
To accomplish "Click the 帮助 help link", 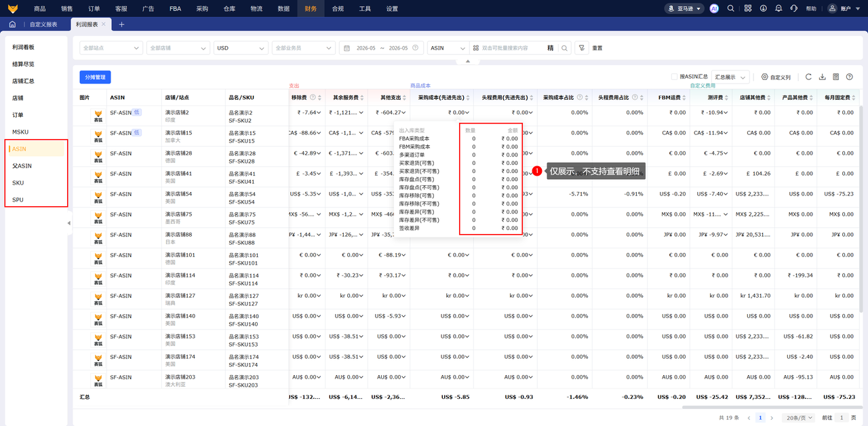I will [x=812, y=9].
